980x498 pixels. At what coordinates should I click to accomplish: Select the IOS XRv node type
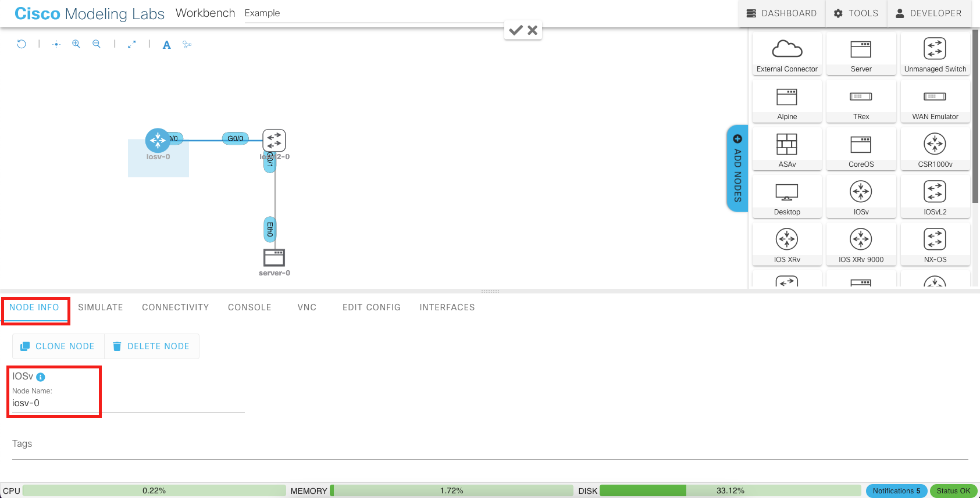pyautogui.click(x=787, y=244)
